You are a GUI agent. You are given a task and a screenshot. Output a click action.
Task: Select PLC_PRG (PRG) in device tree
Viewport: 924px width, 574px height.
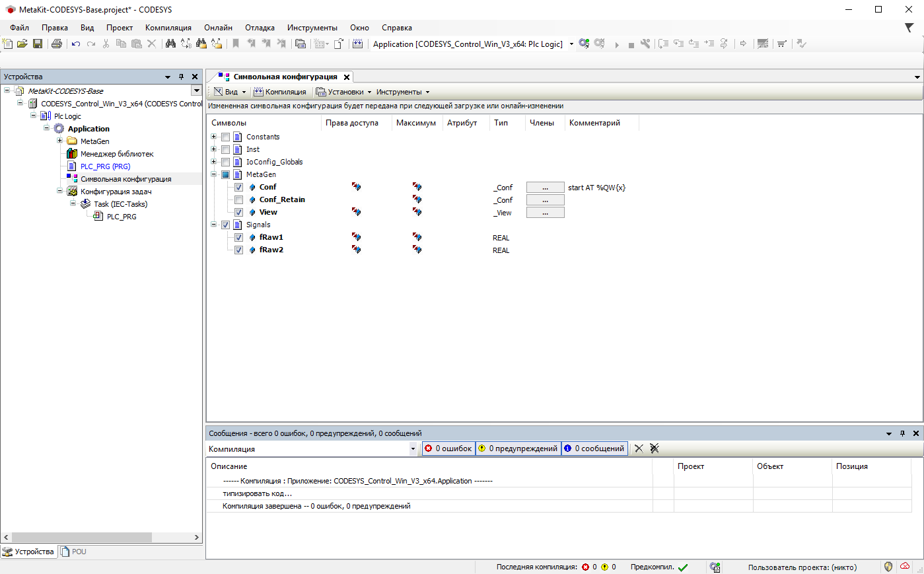105,166
